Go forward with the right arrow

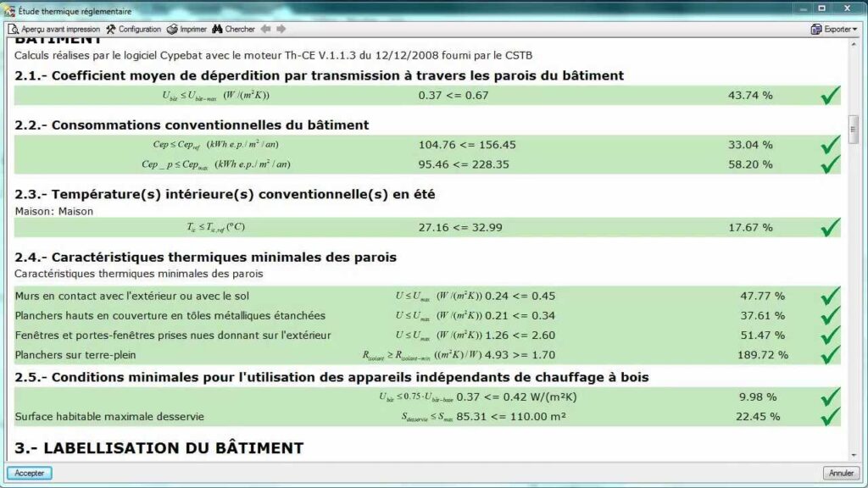[x=281, y=29]
